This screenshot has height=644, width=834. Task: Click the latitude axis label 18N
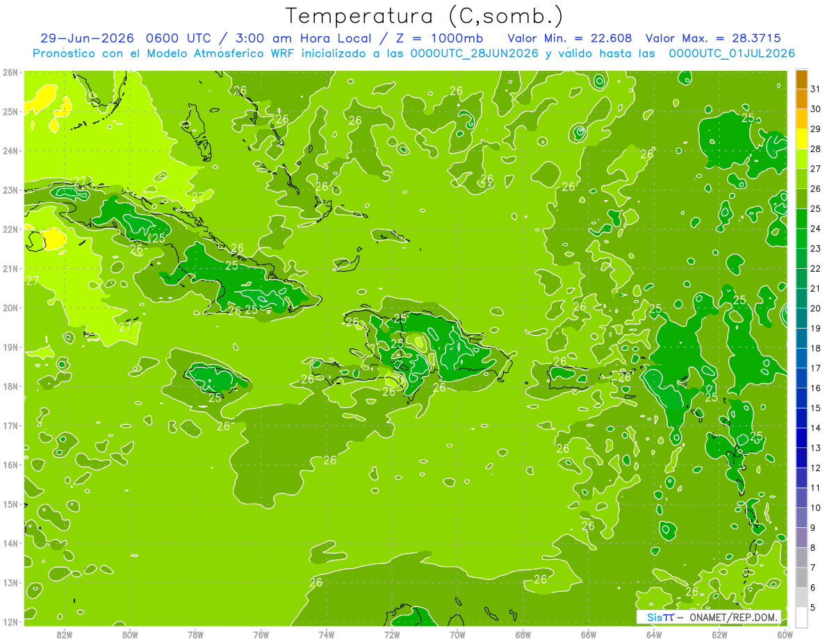[10, 386]
